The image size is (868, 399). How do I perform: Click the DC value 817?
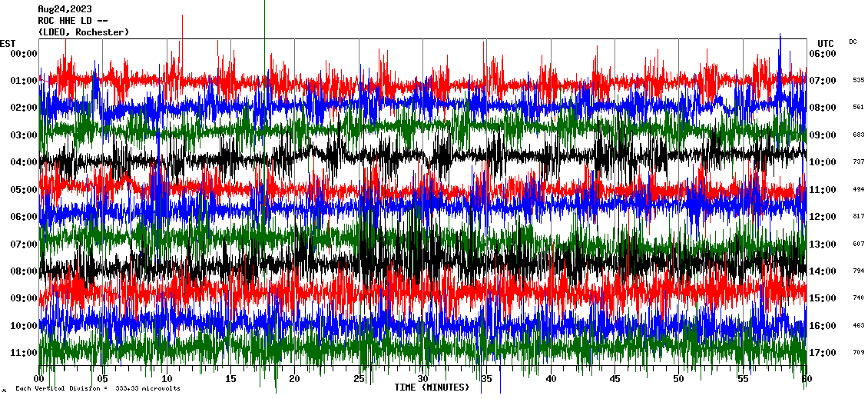point(858,217)
